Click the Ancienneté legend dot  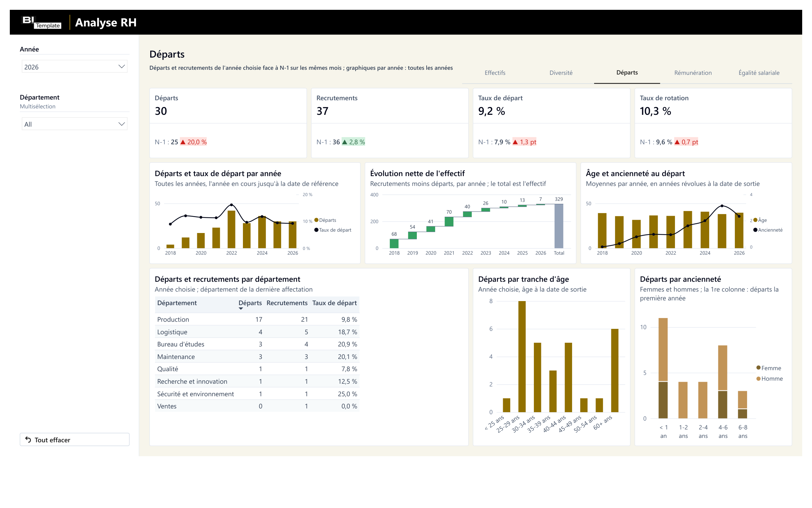click(x=755, y=230)
